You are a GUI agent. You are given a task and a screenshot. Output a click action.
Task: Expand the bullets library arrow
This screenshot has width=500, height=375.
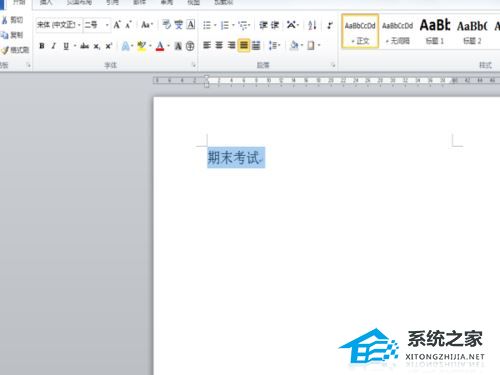point(215,25)
